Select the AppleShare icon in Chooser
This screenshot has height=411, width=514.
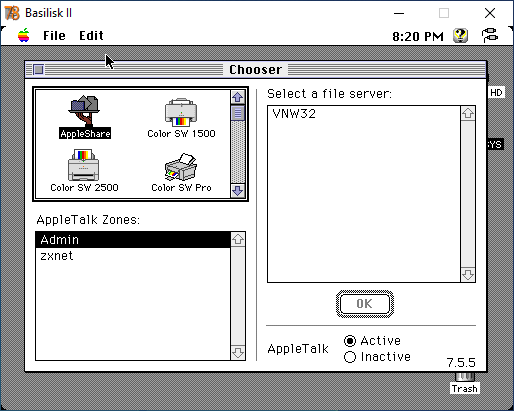(x=85, y=117)
